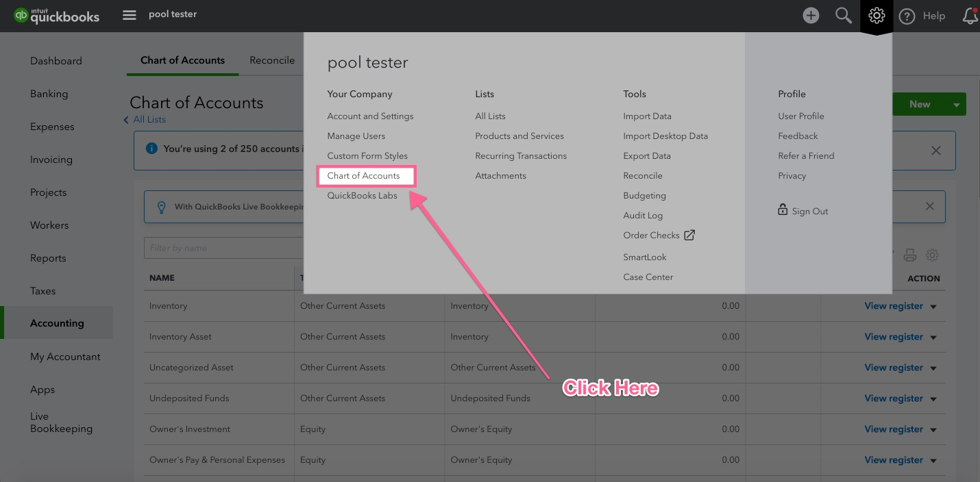Viewport: 980px width, 482px height.
Task: Open Expenses in left sidebar
Action: point(52,127)
